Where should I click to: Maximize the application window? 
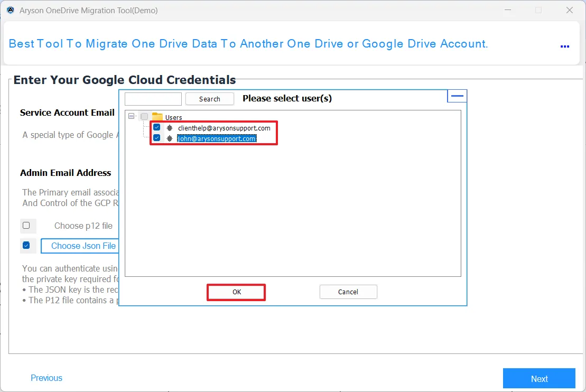[x=538, y=10]
